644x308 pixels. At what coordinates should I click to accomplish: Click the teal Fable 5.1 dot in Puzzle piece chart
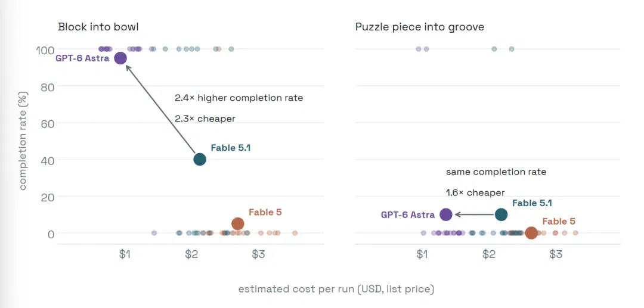501,214
